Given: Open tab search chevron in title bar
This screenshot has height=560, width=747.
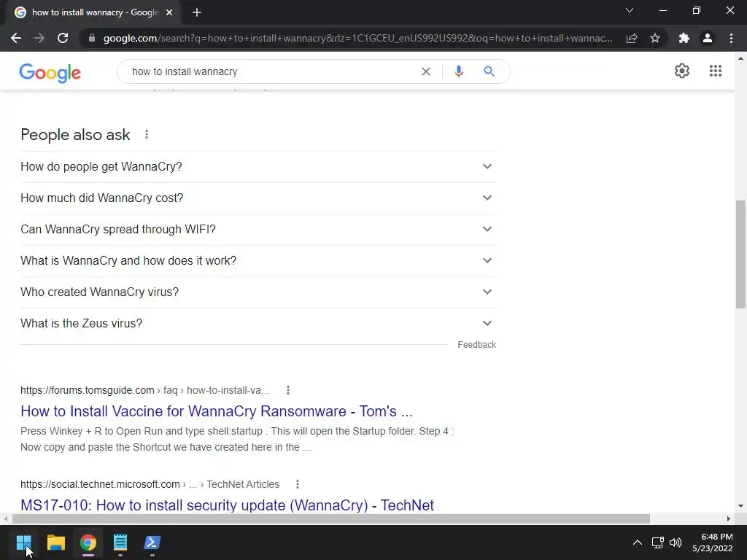Looking at the screenshot, I should (x=630, y=10).
